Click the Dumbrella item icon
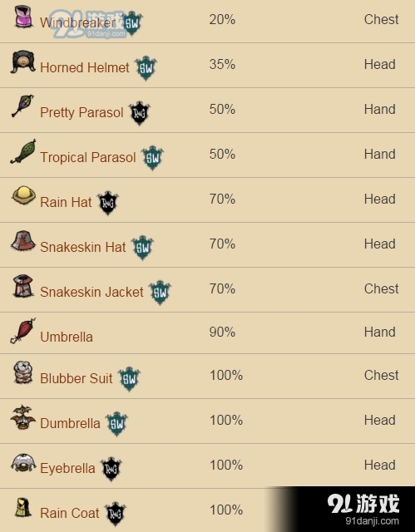The image size is (415, 532). 23,417
